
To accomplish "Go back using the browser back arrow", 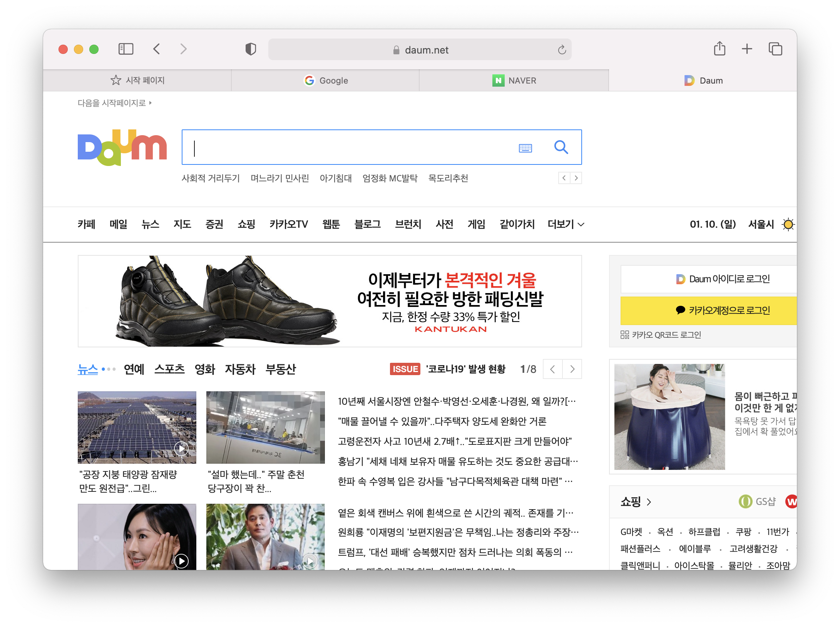I will pyautogui.click(x=156, y=49).
